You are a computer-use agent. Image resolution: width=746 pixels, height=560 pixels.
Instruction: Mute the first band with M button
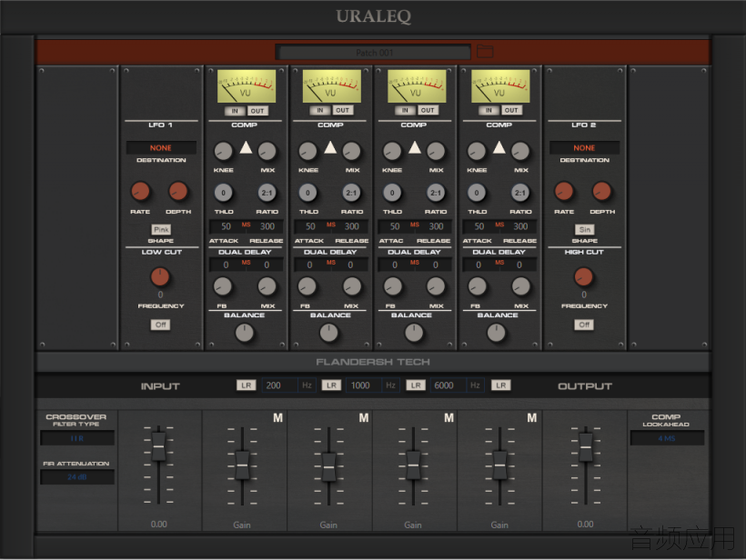tap(277, 418)
